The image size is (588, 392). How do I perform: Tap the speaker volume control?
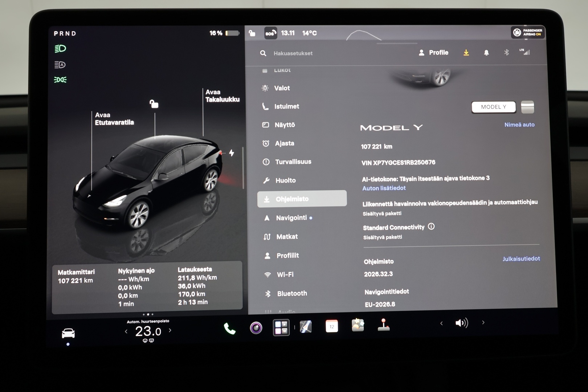click(x=462, y=323)
